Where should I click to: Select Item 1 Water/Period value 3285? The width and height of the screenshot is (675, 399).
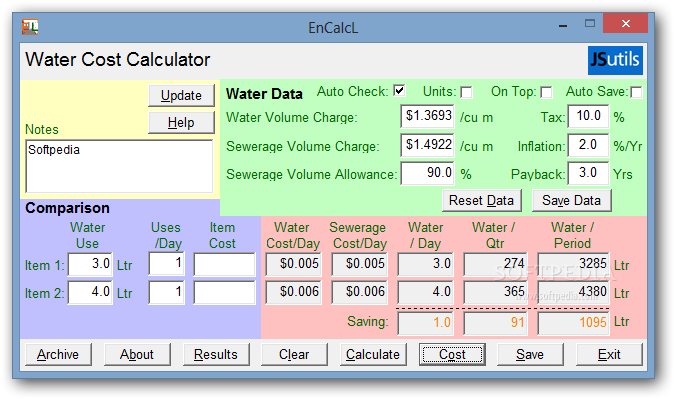(573, 264)
